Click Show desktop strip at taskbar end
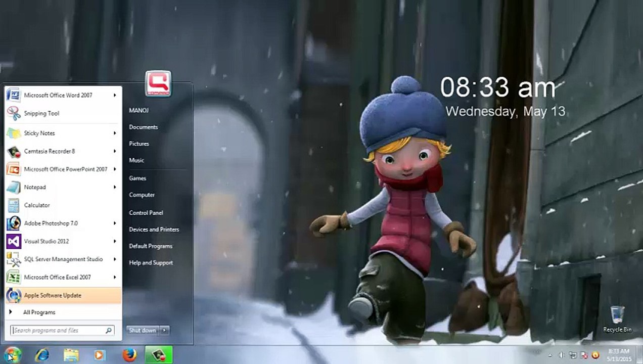The width and height of the screenshot is (643, 364). (639, 355)
